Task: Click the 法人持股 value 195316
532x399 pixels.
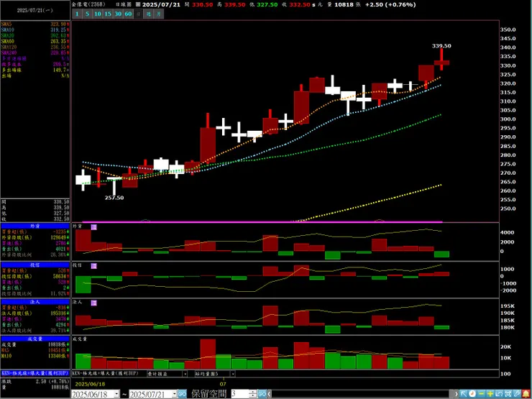Action: pyautogui.click(x=58, y=313)
